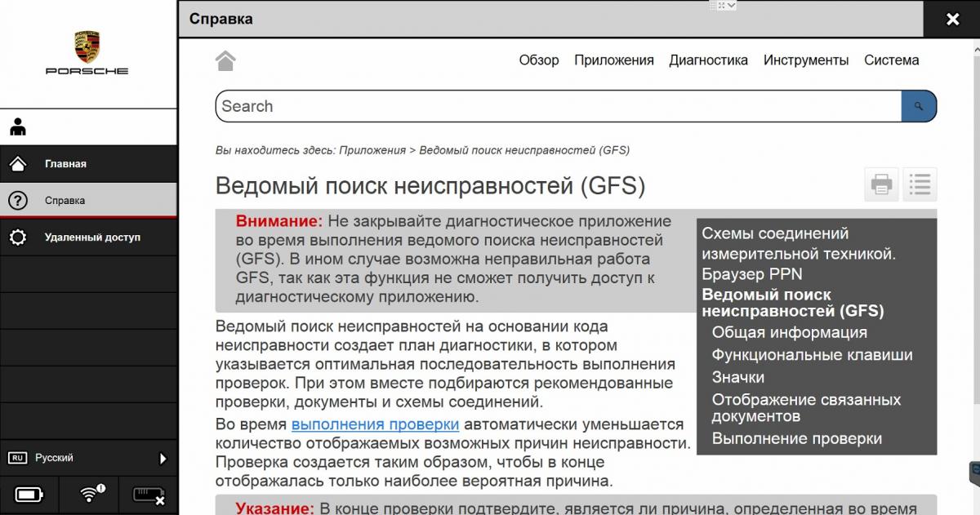This screenshot has width=980, height=515.
Task: Open the Приложения menu
Action: [x=613, y=60]
